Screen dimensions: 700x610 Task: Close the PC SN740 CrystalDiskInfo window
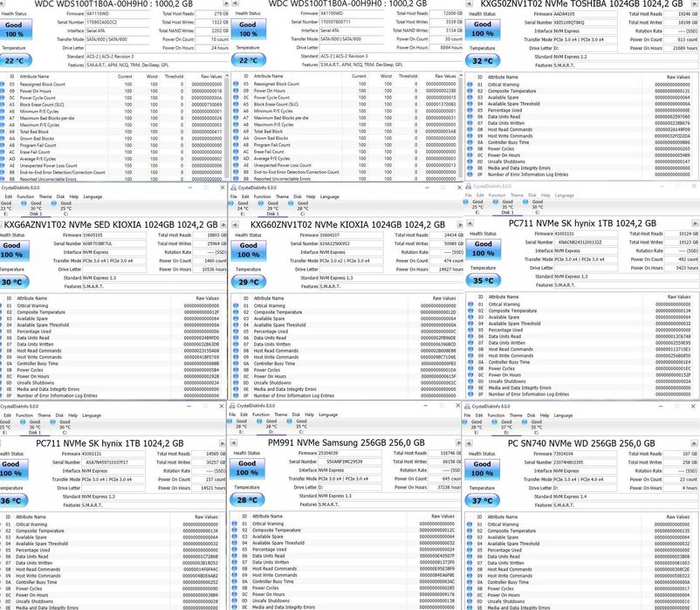click(693, 407)
